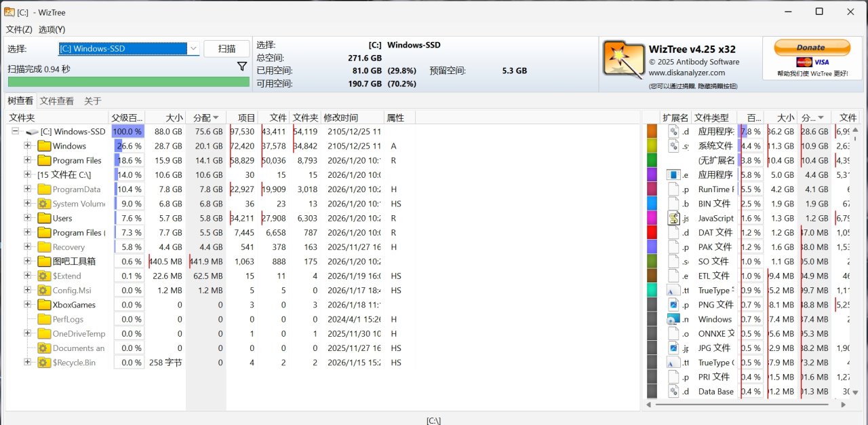The width and height of the screenshot is (868, 425).
Task: Click the WizTree wizard logo image
Action: [x=624, y=60]
